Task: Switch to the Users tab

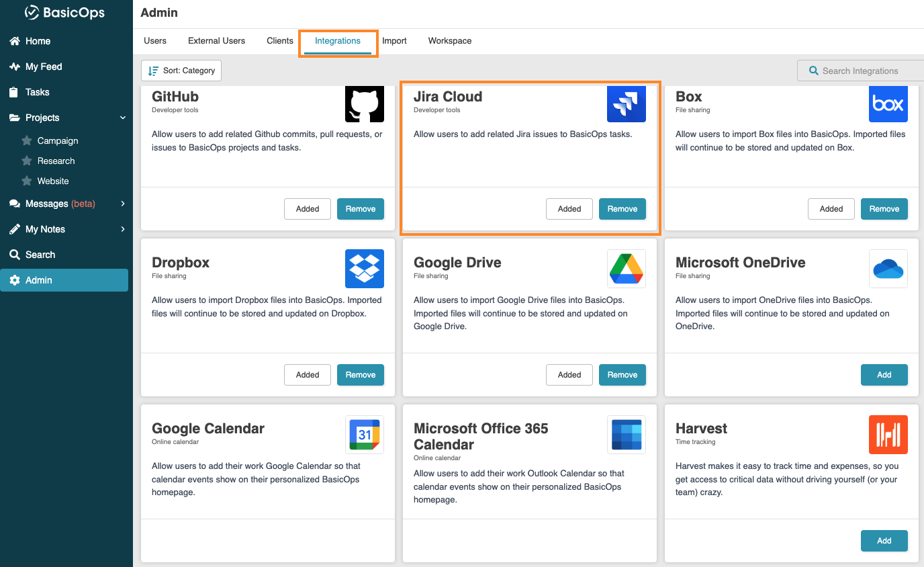Action: point(155,41)
